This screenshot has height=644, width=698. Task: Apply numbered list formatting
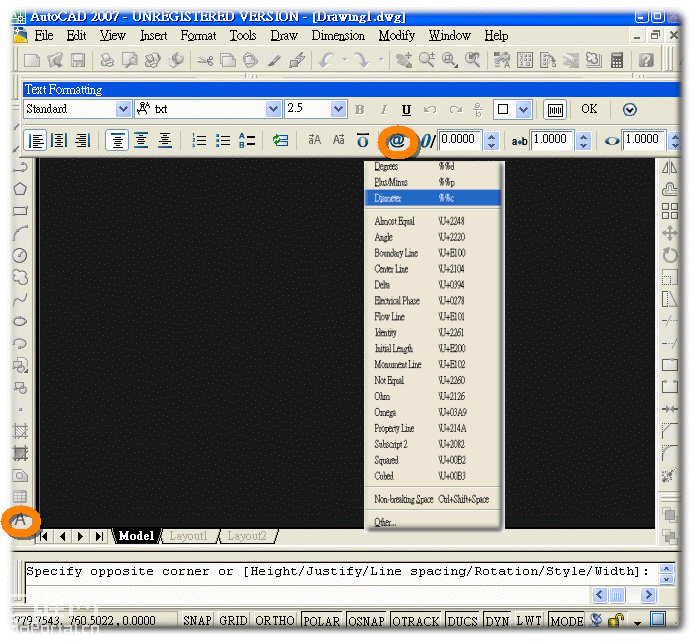[199, 141]
